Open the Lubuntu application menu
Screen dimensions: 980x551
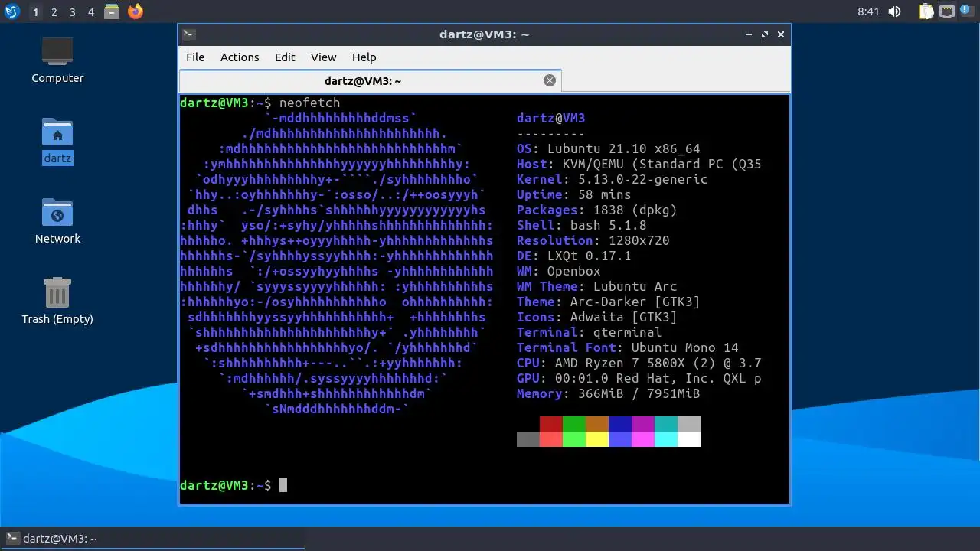(x=12, y=11)
